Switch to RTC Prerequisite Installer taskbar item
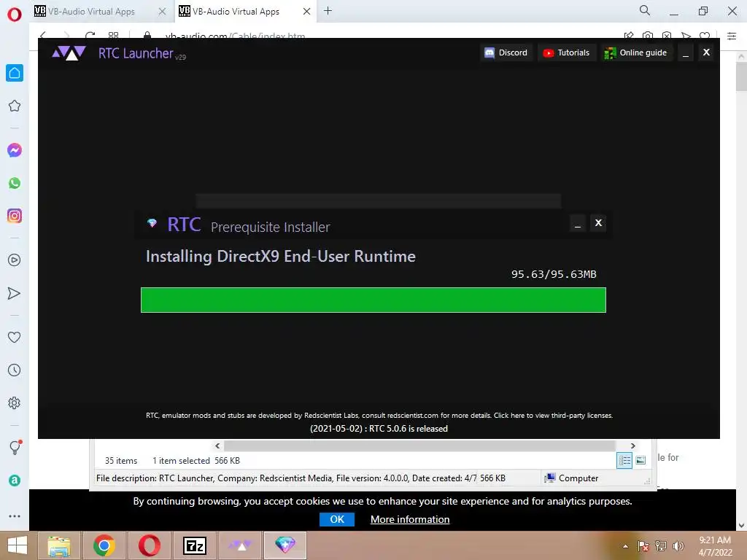The height and width of the screenshot is (560, 747). (x=285, y=545)
